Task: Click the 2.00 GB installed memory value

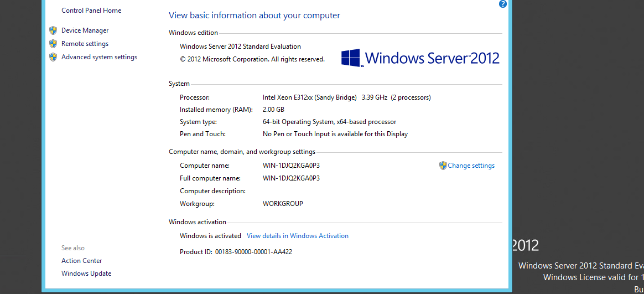Action: tap(273, 110)
